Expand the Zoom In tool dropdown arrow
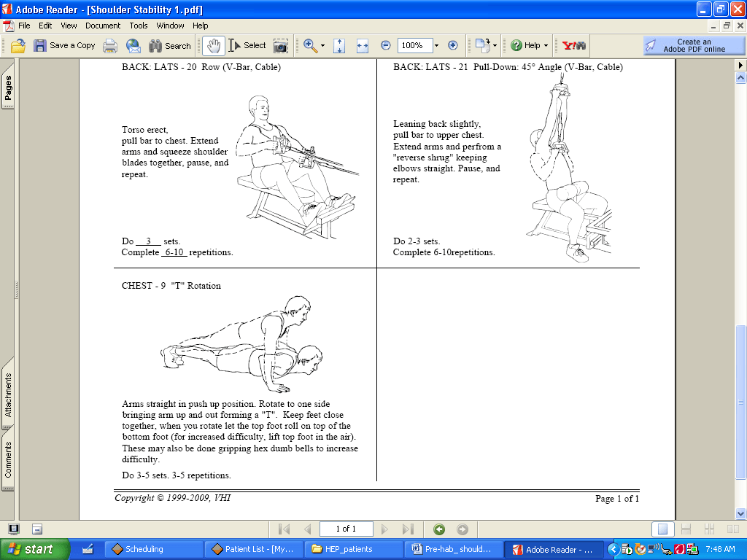 click(x=323, y=45)
